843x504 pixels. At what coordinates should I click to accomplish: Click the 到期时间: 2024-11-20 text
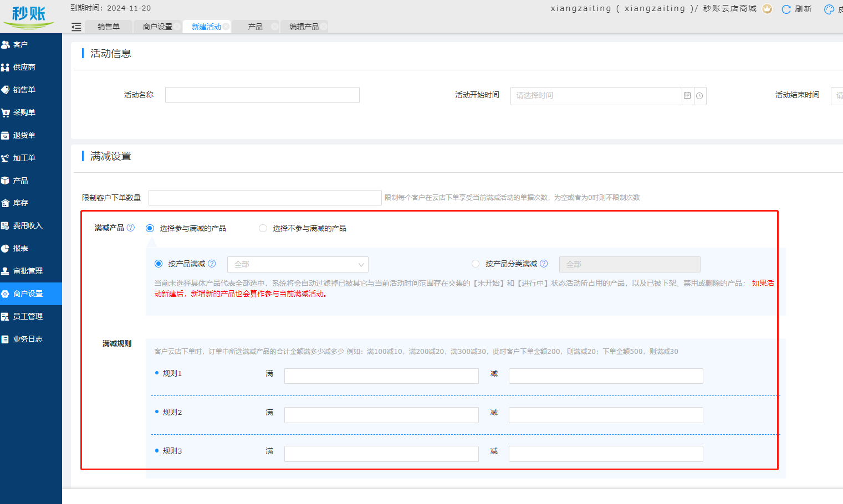click(110, 8)
